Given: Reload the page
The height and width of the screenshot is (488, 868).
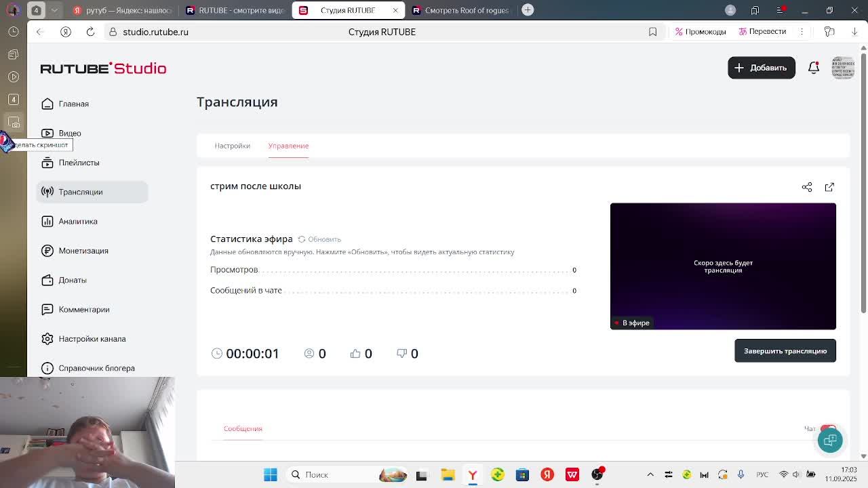Looking at the screenshot, I should [x=90, y=32].
